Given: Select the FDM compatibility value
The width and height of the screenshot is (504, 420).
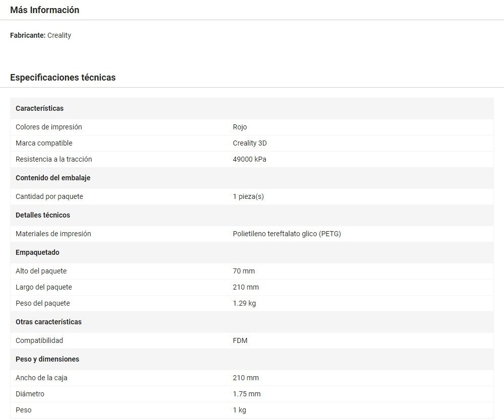Looking at the screenshot, I should [x=240, y=340].
